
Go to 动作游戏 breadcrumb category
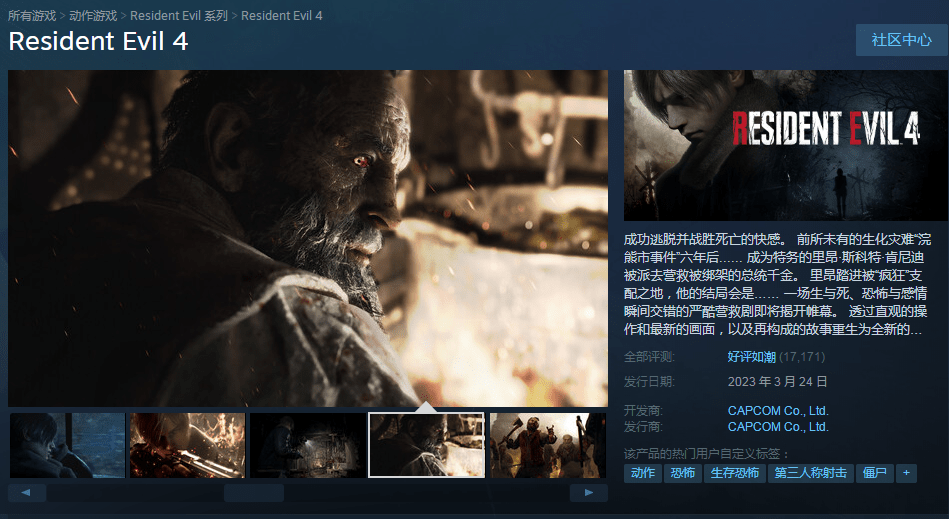[x=93, y=16]
